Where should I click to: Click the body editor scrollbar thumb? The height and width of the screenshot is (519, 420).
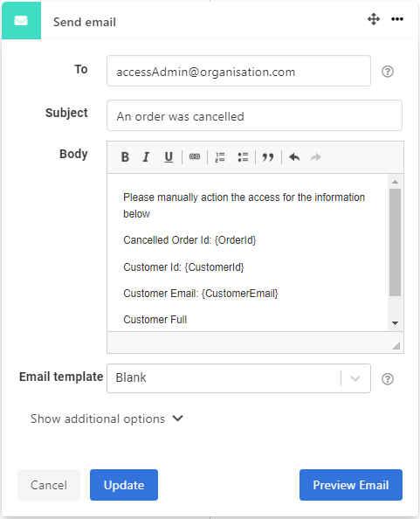[x=395, y=242]
